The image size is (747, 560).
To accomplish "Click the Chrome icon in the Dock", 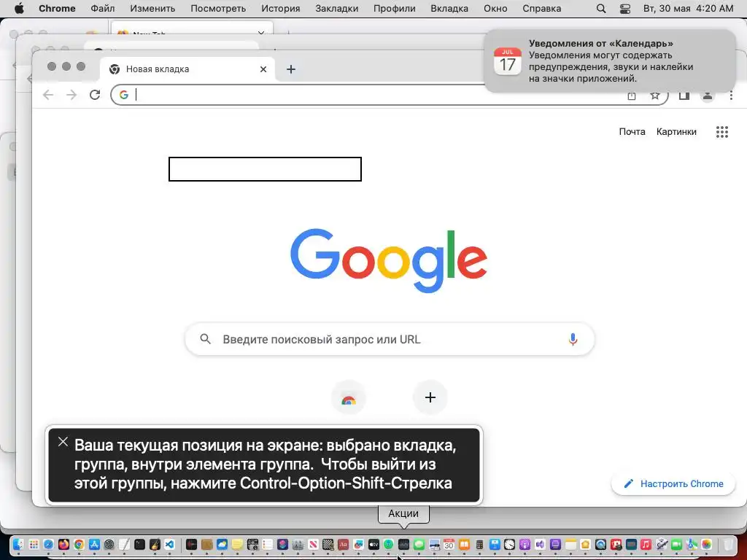I will coord(79,544).
